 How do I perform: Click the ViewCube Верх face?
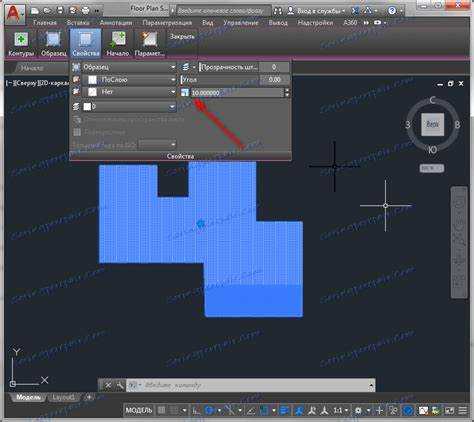[432, 124]
